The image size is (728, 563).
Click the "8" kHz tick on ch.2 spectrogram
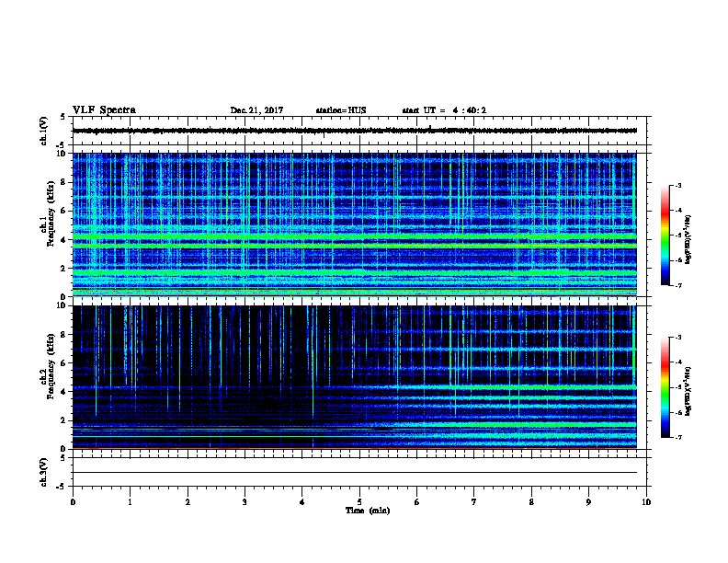tap(63, 335)
